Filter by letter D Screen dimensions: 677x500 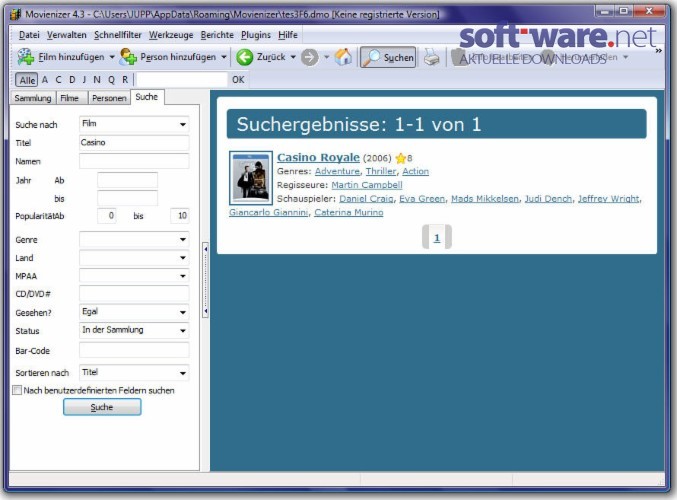72,80
